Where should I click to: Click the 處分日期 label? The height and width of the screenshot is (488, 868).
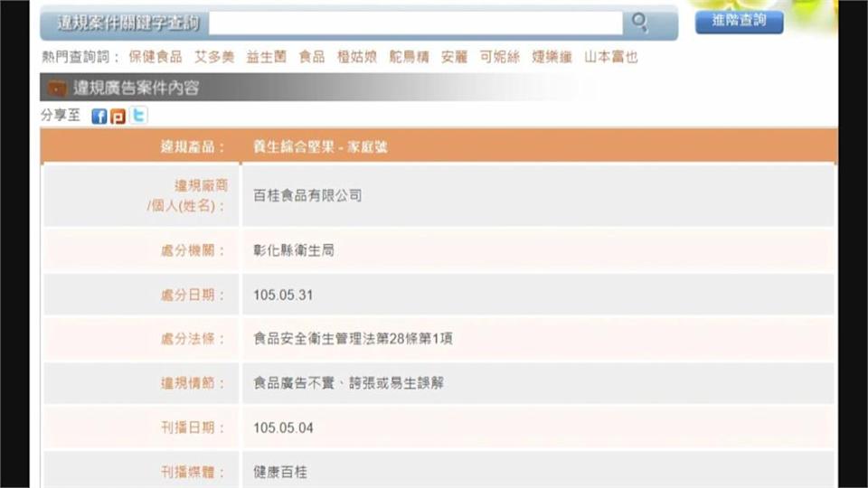click(193, 295)
